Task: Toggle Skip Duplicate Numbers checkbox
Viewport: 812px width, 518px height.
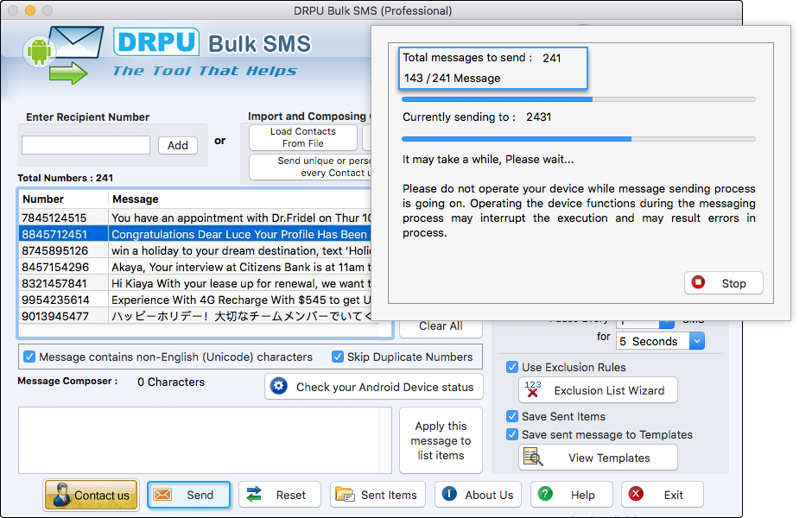Action: click(338, 357)
